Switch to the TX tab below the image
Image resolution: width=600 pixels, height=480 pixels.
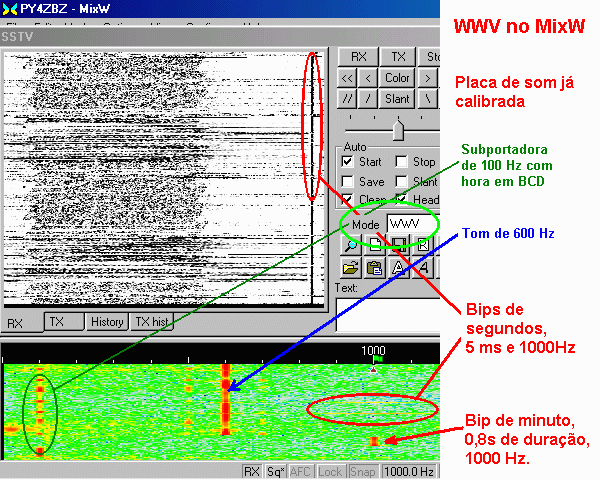[x=64, y=322]
